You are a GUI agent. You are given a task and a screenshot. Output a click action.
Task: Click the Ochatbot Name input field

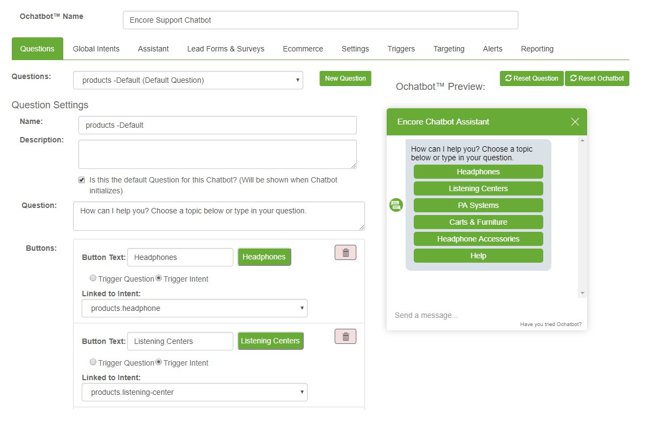coord(320,20)
